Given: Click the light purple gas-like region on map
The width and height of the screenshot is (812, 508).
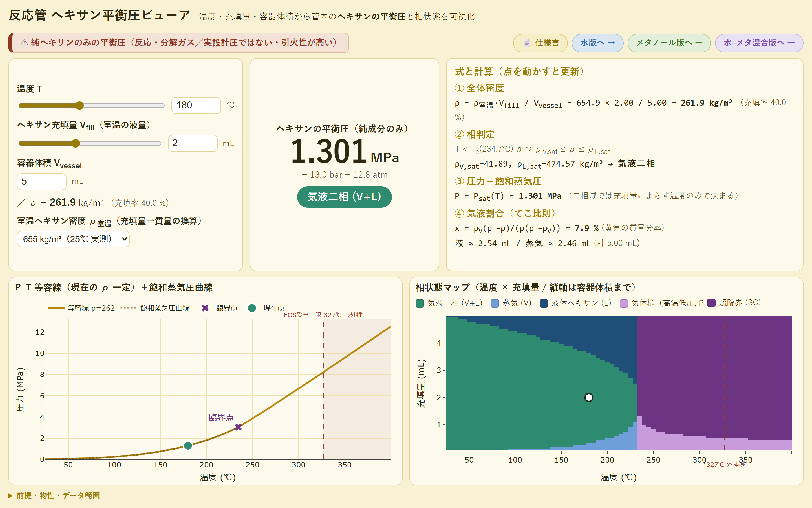Looking at the screenshot, I should (x=688, y=443).
